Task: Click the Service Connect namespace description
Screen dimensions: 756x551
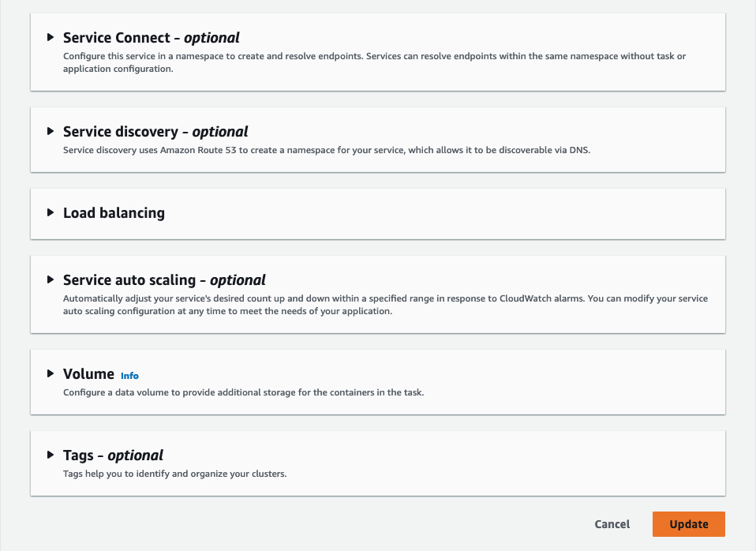Action: pos(379,62)
